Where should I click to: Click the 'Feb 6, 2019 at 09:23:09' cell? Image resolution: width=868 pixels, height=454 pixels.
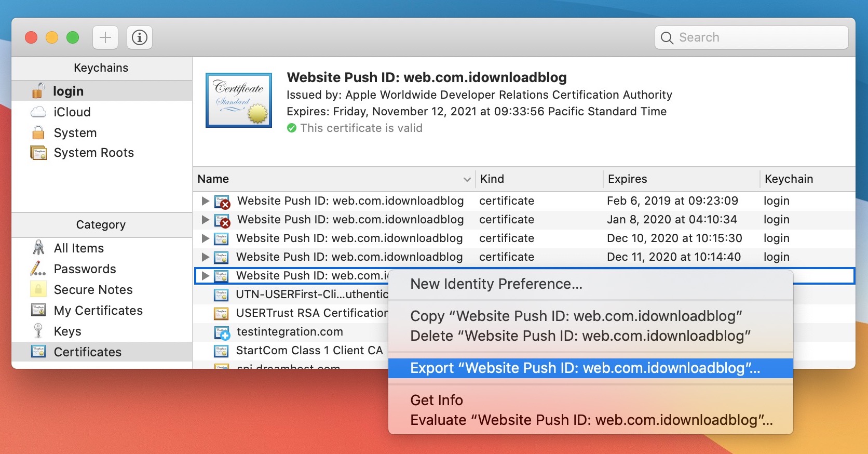672,201
